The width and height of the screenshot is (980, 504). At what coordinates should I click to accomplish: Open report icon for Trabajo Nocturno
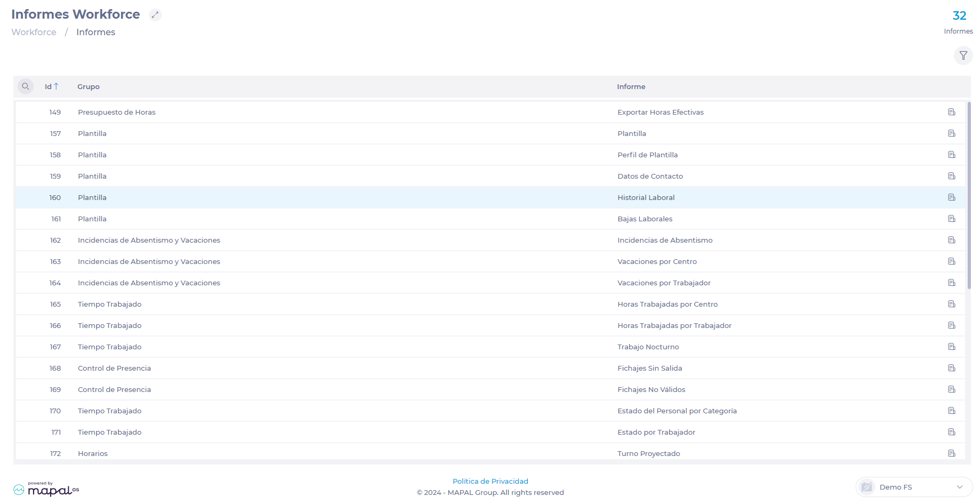point(951,347)
